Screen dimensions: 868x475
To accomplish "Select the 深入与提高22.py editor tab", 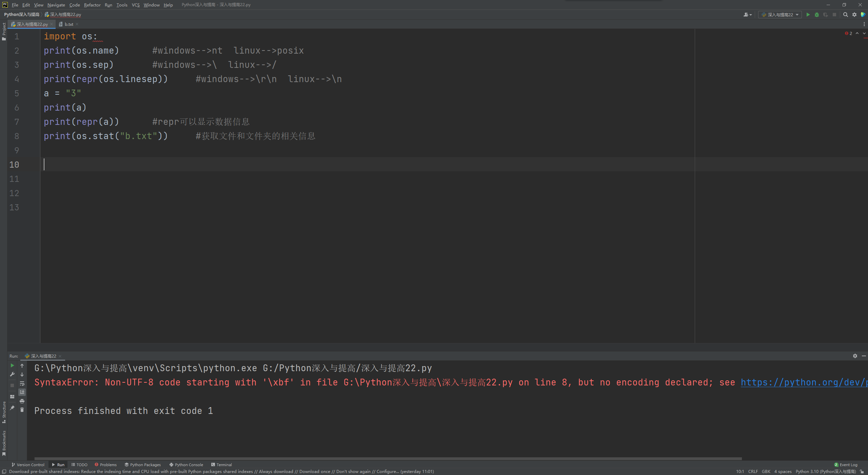I will click(x=32, y=24).
